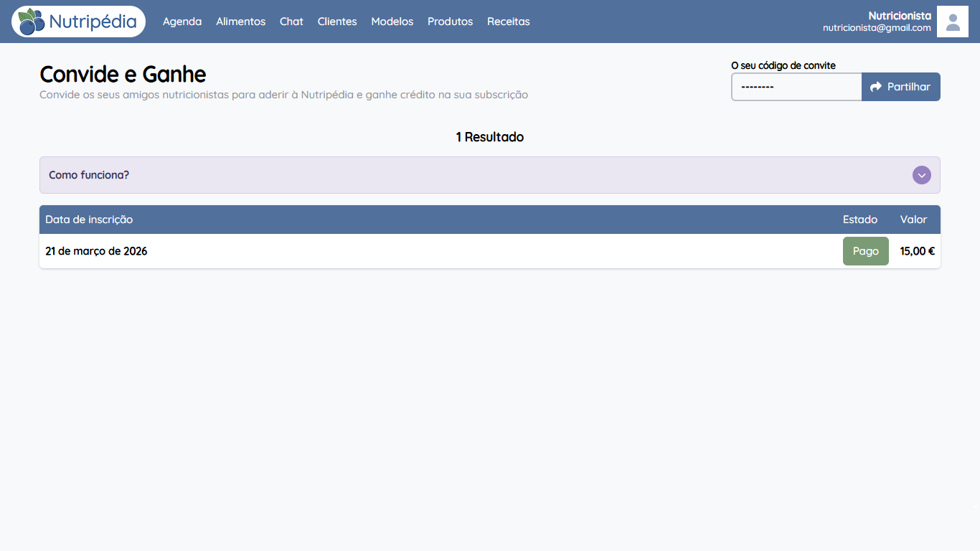Click the Estado column header

(860, 220)
